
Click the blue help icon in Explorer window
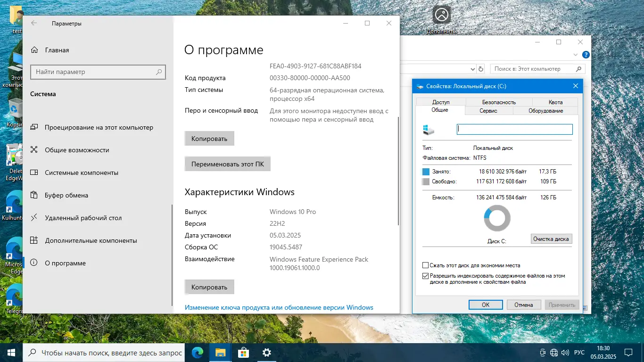click(586, 55)
